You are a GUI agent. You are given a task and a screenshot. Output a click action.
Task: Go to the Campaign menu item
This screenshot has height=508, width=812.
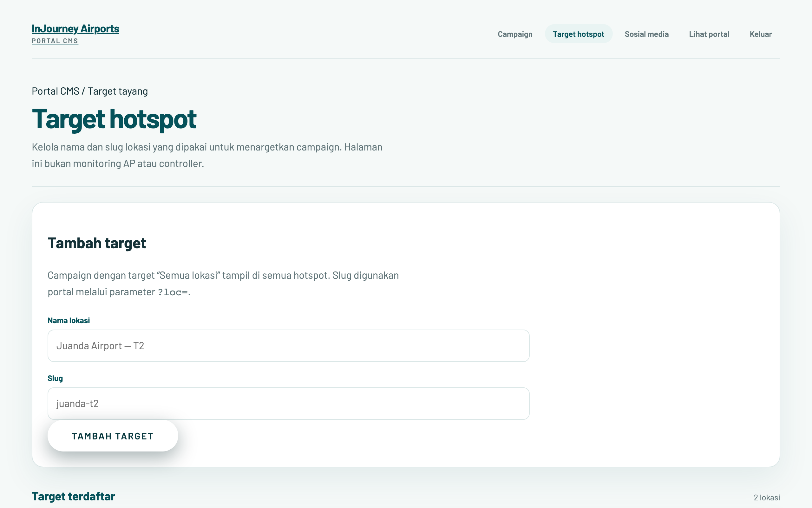coord(515,34)
